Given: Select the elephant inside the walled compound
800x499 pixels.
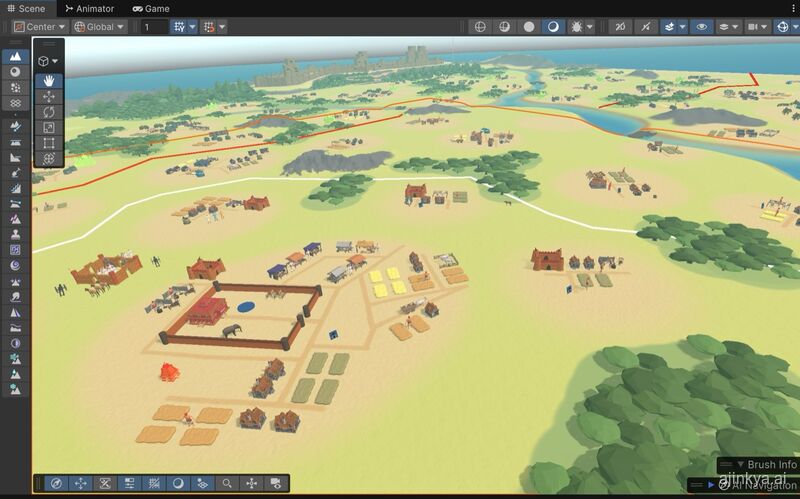Looking at the screenshot, I should [x=232, y=331].
